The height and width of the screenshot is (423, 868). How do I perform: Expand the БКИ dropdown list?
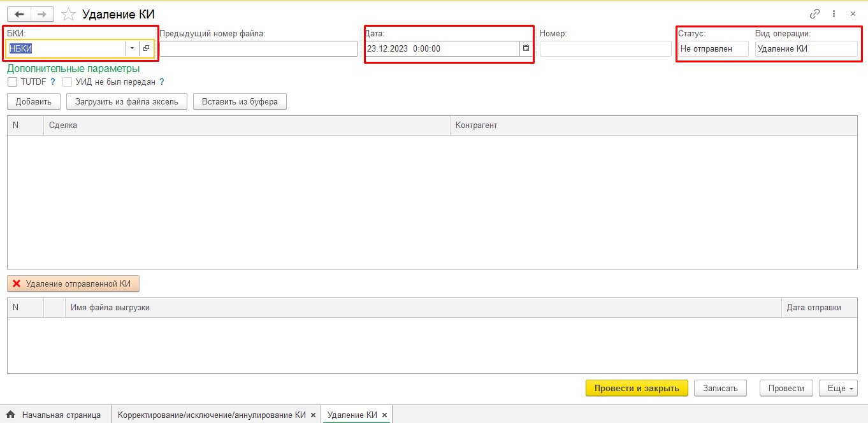pyautogui.click(x=132, y=48)
